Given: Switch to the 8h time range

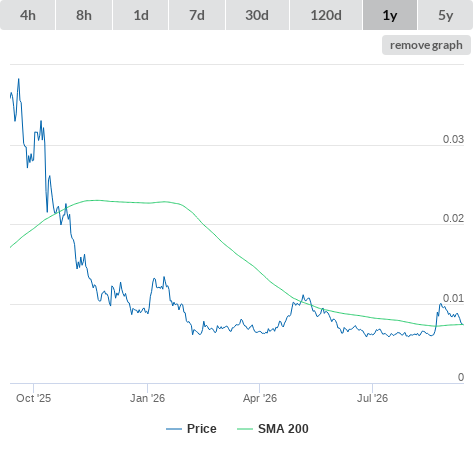Looking at the screenshot, I should pyautogui.click(x=84, y=15).
